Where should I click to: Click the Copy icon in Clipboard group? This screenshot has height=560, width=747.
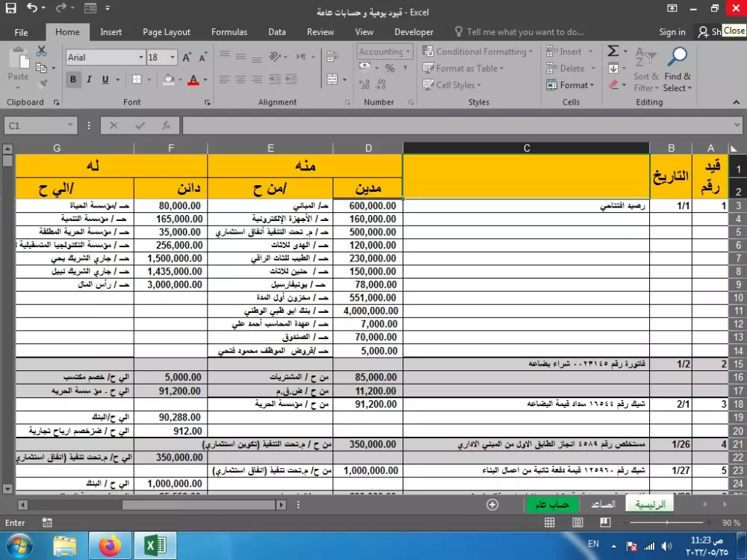coord(41,68)
